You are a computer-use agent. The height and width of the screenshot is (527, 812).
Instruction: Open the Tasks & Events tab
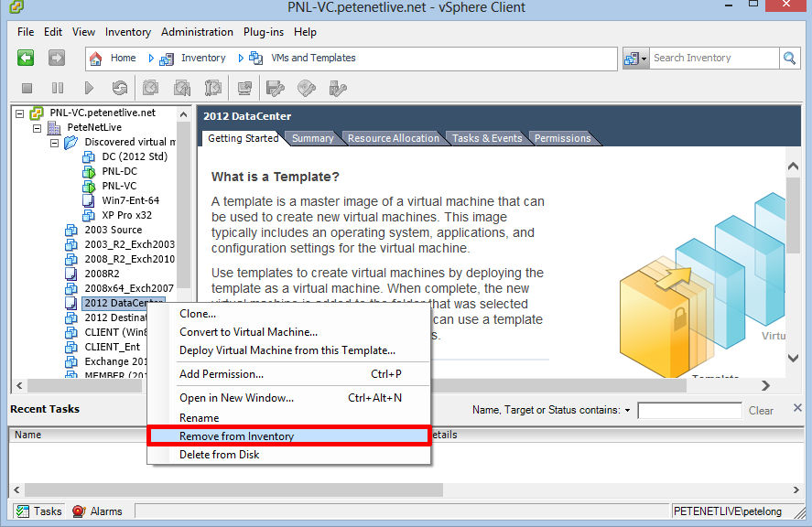coord(487,138)
